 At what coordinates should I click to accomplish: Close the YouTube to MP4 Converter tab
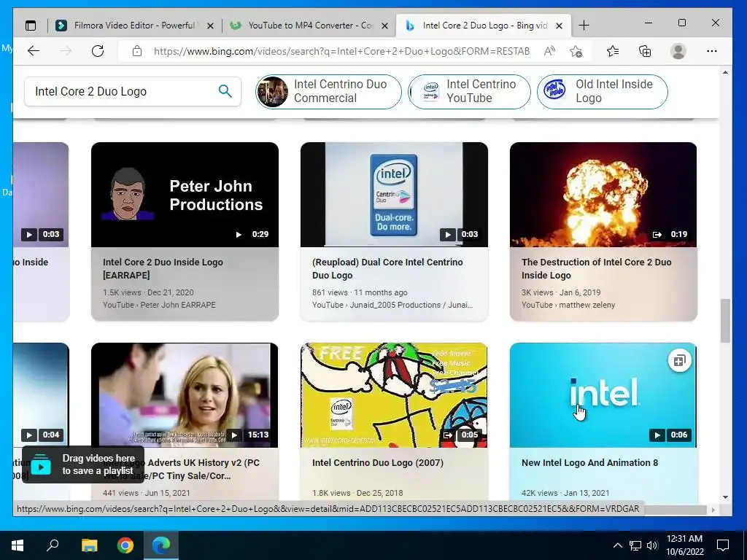pyautogui.click(x=385, y=26)
